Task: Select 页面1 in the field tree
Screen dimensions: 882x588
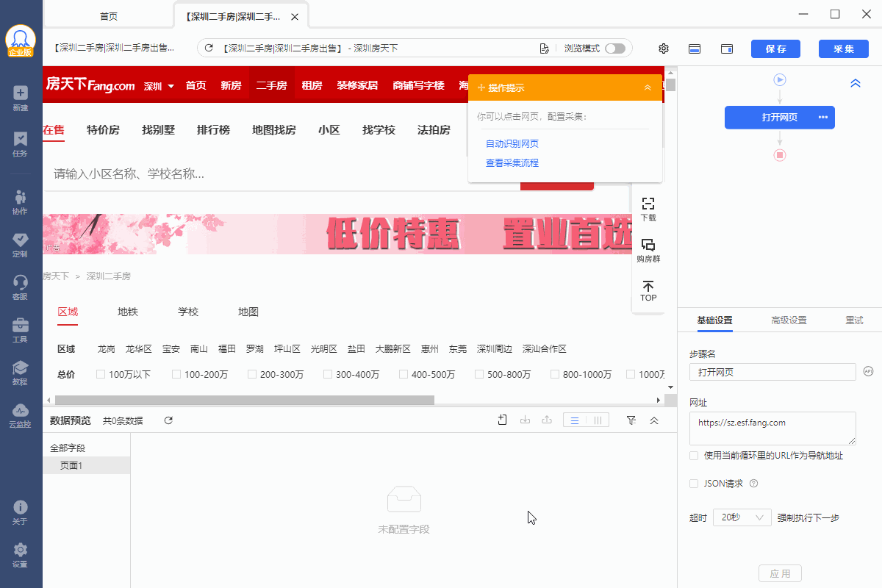Action: (87, 465)
